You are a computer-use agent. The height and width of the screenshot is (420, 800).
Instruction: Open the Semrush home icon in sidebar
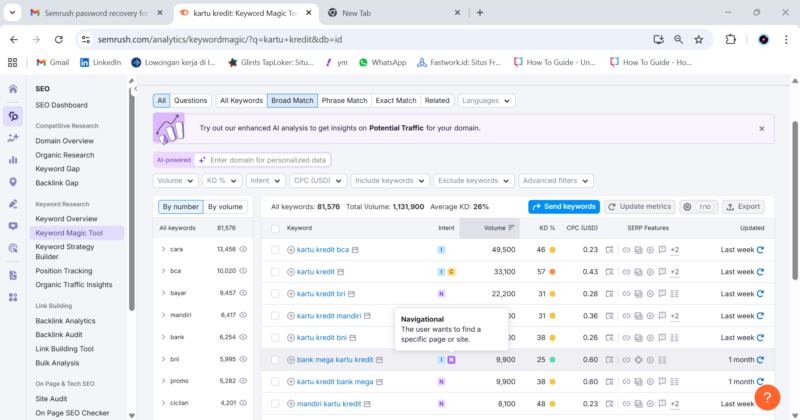13,89
